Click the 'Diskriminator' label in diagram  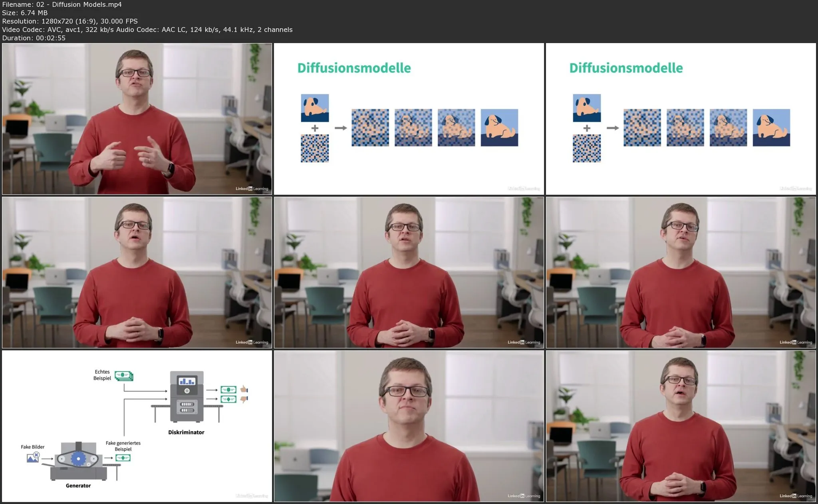pyautogui.click(x=186, y=432)
